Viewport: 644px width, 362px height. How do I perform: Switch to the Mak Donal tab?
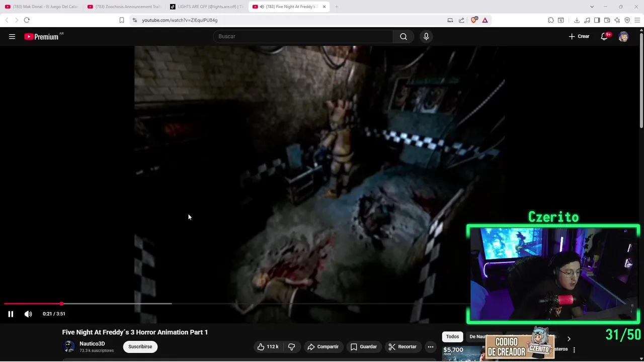coord(42,7)
